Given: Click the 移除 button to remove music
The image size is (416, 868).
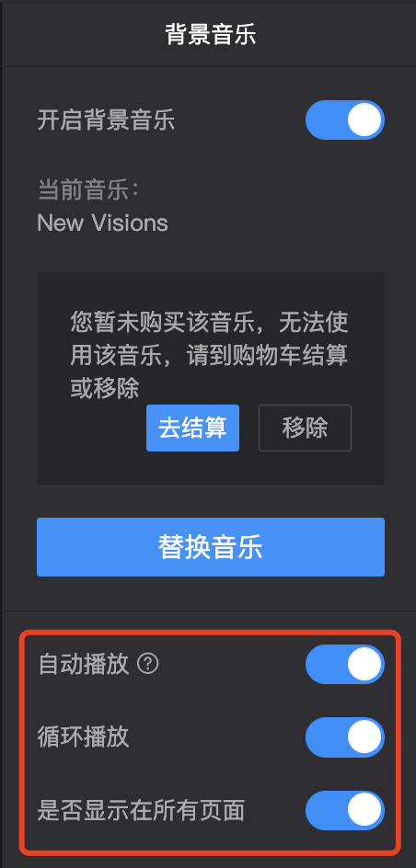Looking at the screenshot, I should (x=305, y=428).
